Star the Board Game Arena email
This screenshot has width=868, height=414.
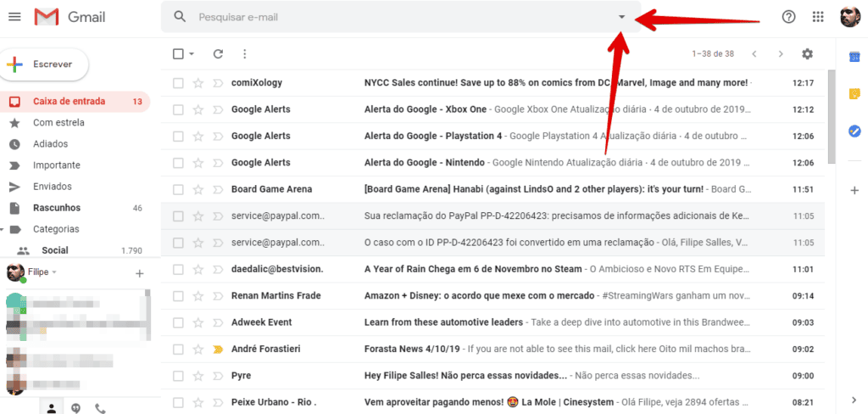(x=198, y=189)
